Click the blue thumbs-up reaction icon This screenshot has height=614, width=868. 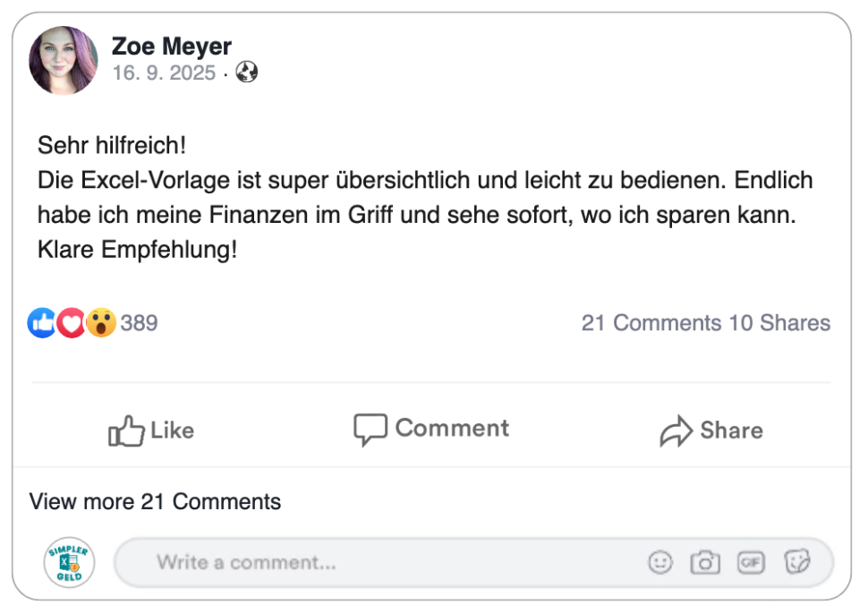[x=42, y=323]
